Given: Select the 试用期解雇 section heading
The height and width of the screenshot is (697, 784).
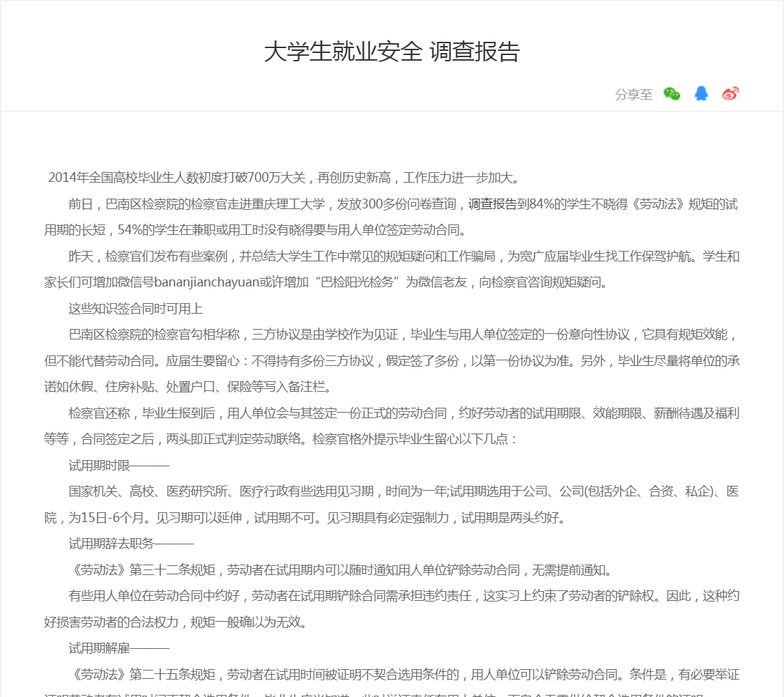Looking at the screenshot, I should point(99,649).
